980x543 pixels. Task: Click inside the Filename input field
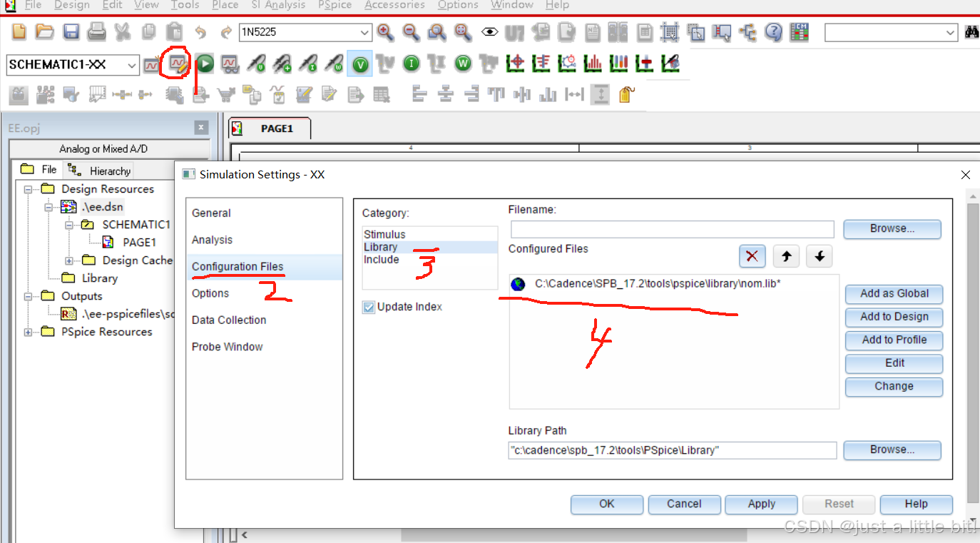coord(671,229)
